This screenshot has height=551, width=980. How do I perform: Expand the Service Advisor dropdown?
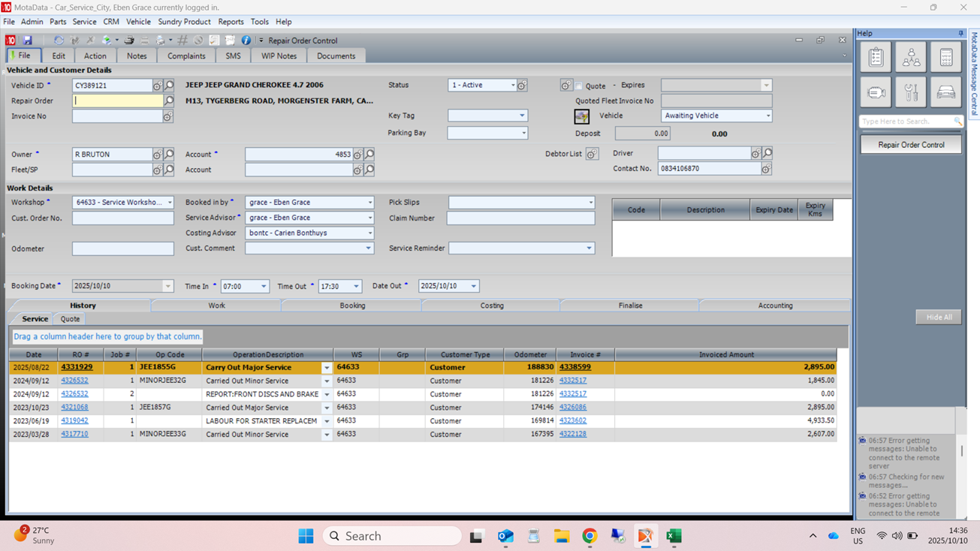tap(369, 218)
